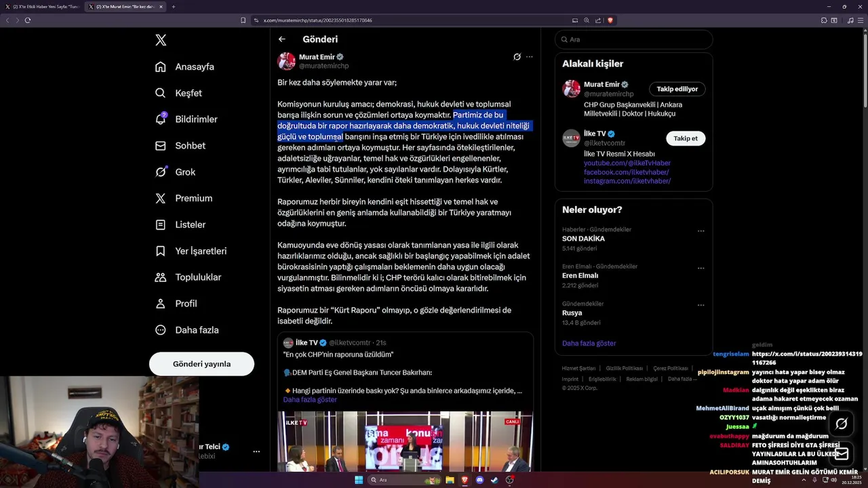The height and width of the screenshot is (488, 868).
Task: Expand the Daha fazla footer menu
Action: 682,379
